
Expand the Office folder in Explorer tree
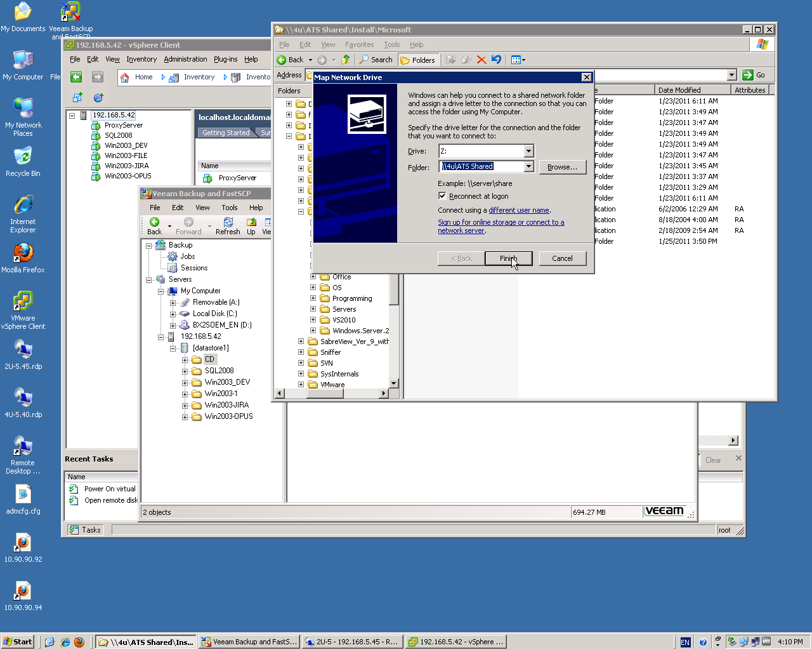[x=313, y=277]
